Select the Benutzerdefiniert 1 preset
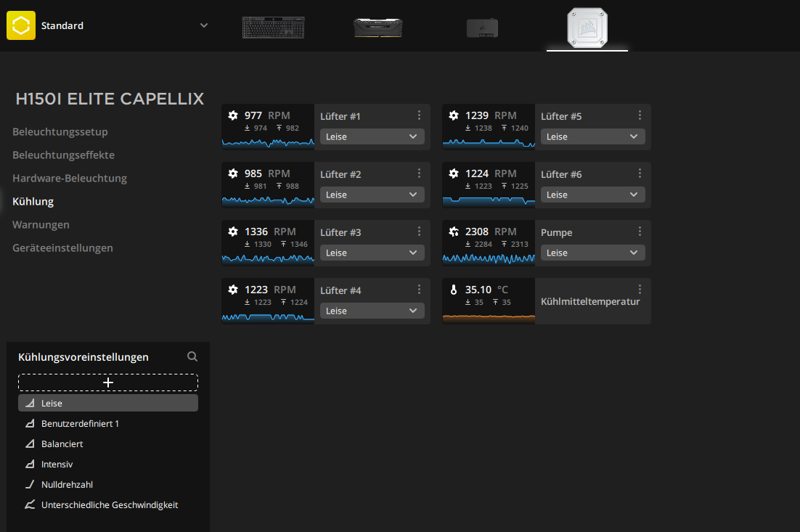The image size is (800, 532). point(108,423)
